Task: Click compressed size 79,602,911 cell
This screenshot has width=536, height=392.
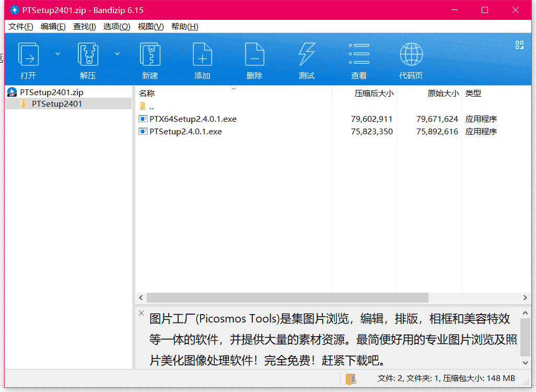Action: tap(372, 119)
